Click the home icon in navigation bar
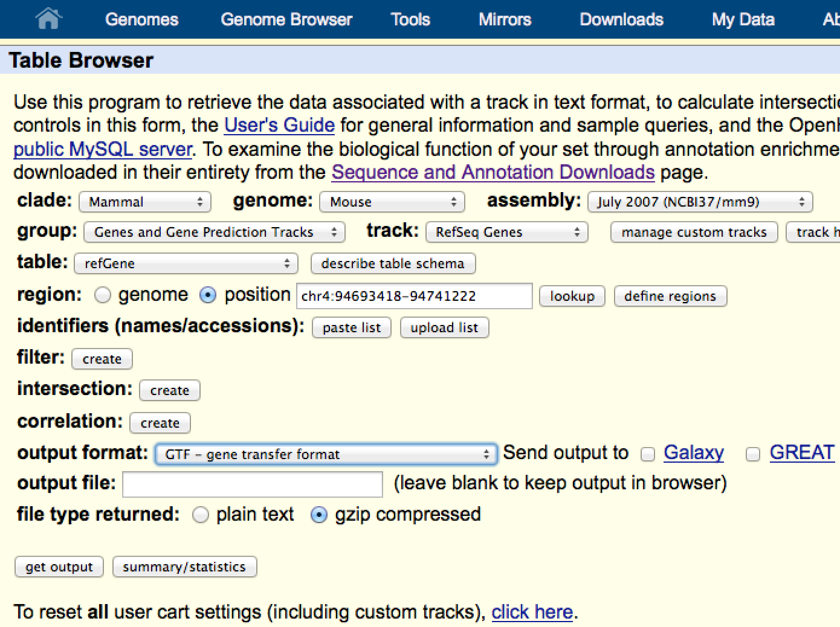 pos(48,19)
